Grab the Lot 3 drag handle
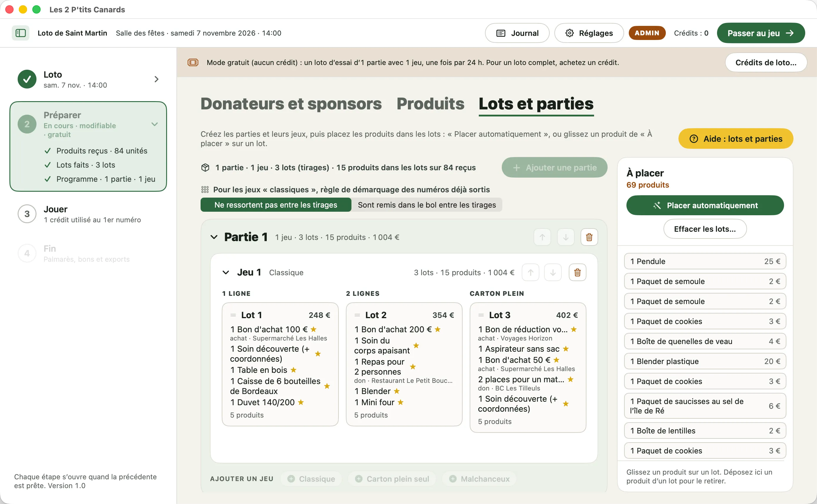The image size is (817, 504). point(481,315)
